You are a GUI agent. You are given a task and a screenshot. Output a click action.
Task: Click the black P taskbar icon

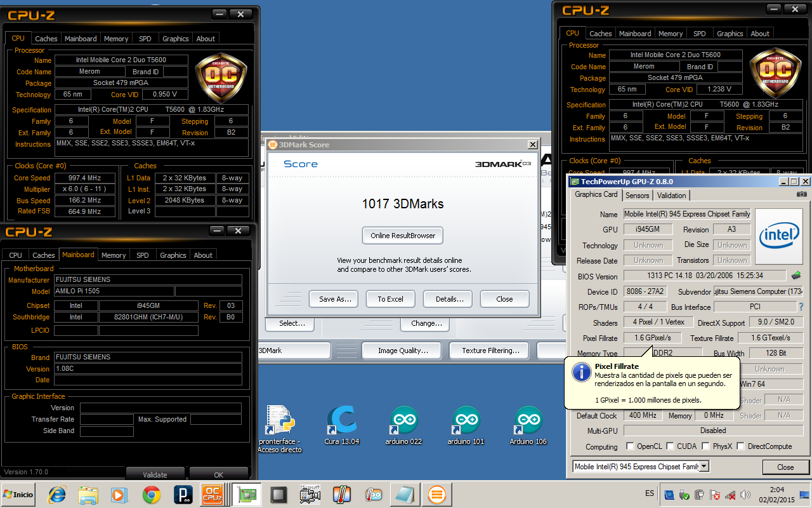(183, 495)
